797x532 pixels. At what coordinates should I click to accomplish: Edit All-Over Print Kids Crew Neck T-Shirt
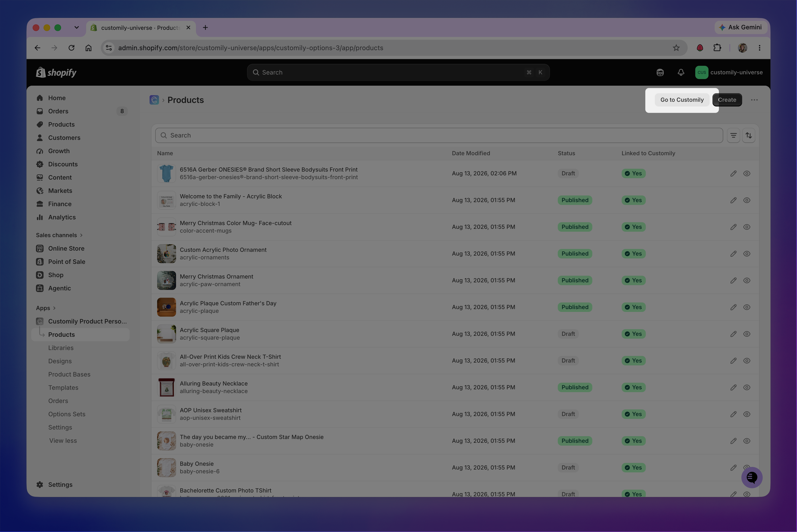[733, 361]
